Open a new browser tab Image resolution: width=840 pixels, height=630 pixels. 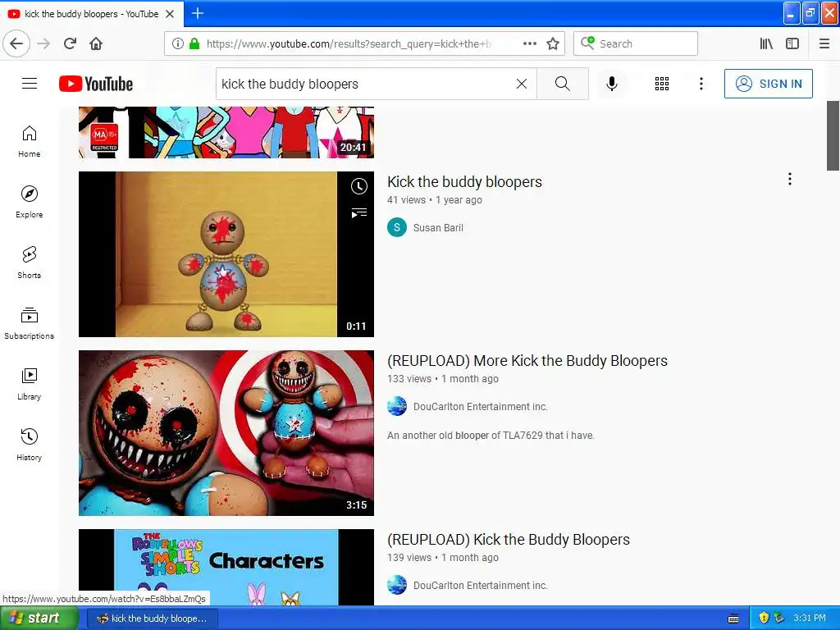pyautogui.click(x=198, y=13)
